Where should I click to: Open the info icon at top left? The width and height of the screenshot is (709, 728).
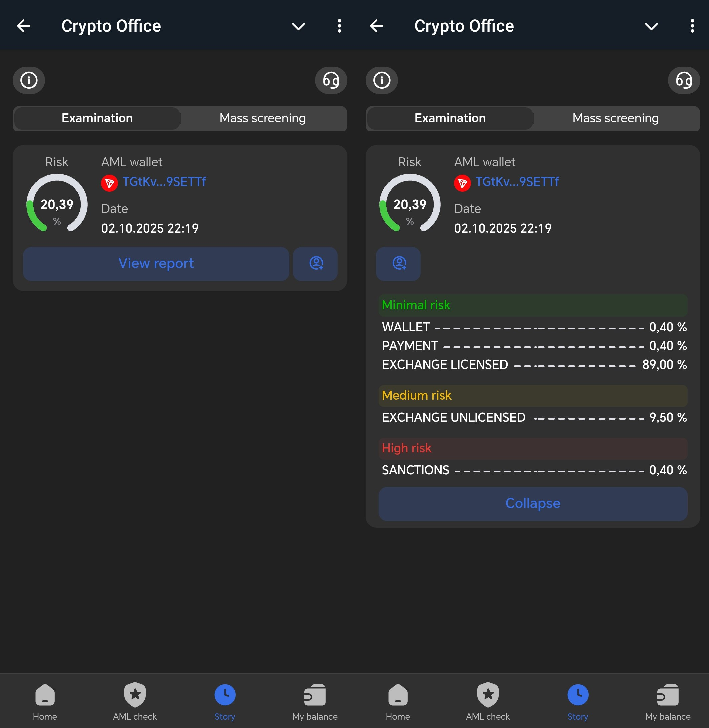29,80
